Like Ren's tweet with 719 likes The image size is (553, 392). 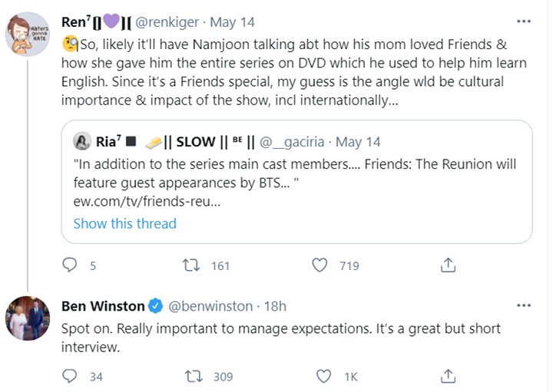point(320,265)
